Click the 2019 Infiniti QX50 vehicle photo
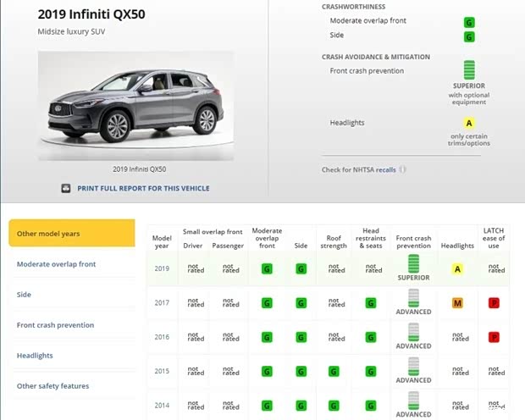The image size is (525, 420). pyautogui.click(x=135, y=105)
